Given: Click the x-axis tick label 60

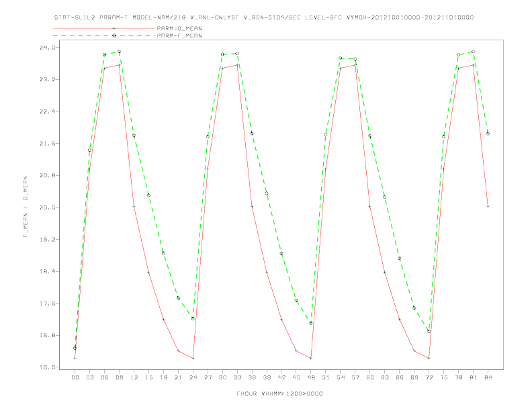Looking at the screenshot, I should pos(370,377).
